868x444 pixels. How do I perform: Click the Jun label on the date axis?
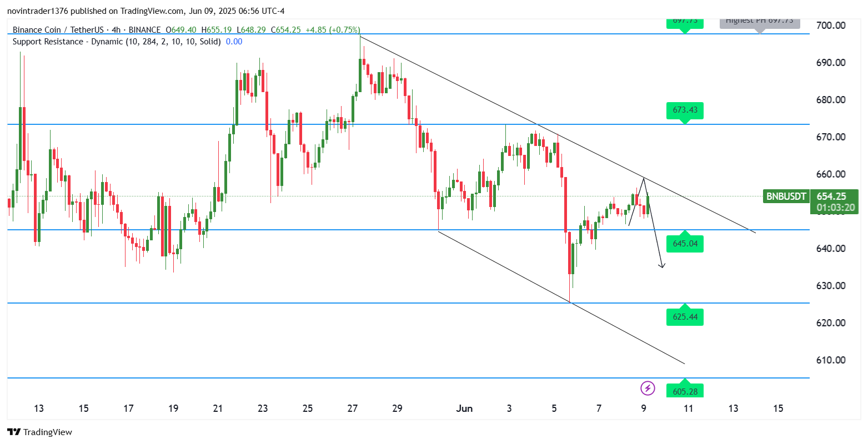464,408
